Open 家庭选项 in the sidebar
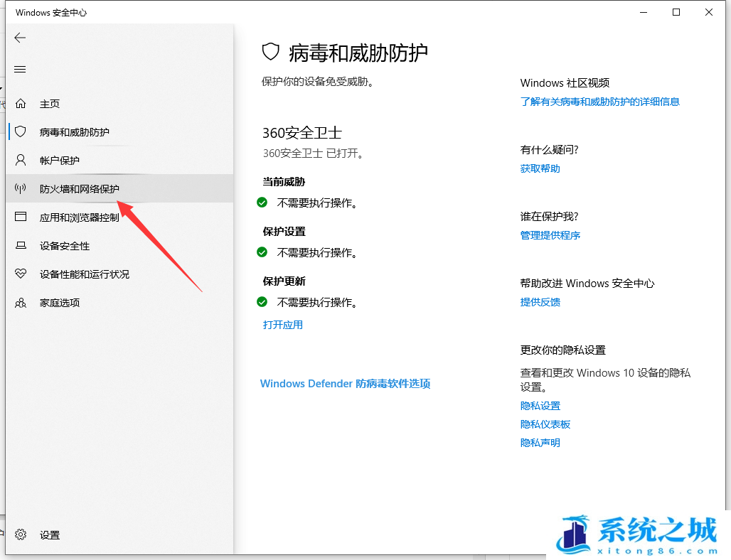The width and height of the screenshot is (731, 560). (x=119, y=303)
